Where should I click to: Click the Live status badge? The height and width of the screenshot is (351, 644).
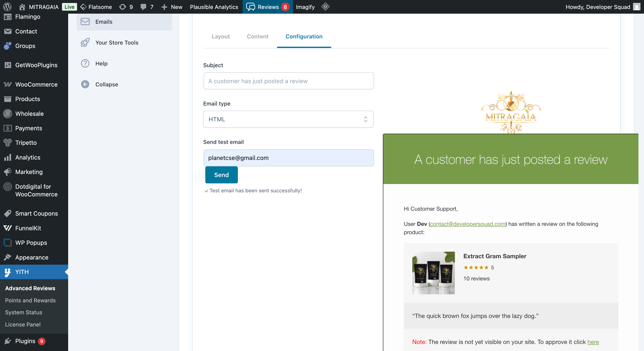point(69,7)
